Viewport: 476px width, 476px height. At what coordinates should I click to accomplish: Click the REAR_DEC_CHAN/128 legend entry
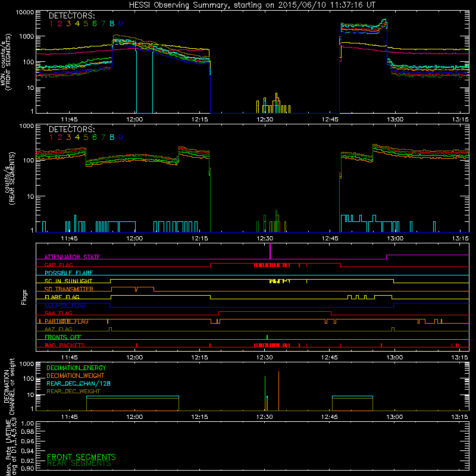click(79, 383)
